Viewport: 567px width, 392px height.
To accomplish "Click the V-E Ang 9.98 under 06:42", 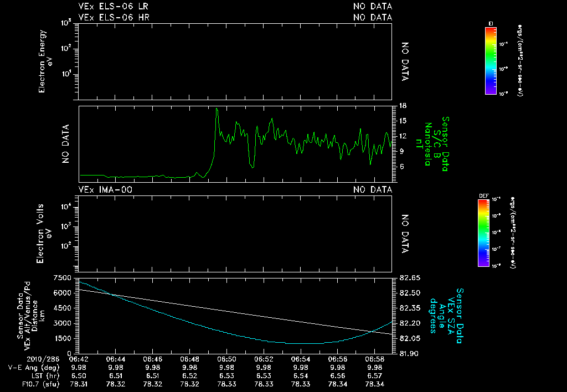I will (79, 368).
